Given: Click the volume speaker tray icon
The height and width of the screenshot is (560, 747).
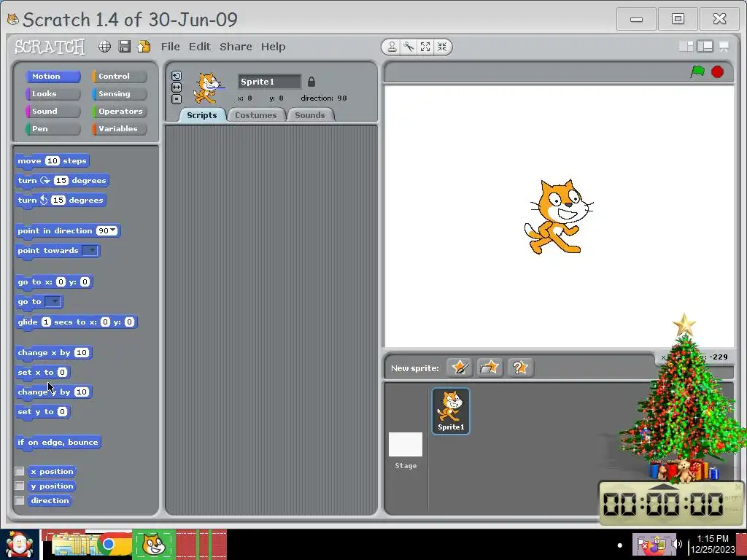Looking at the screenshot, I should pyautogui.click(x=676, y=544).
